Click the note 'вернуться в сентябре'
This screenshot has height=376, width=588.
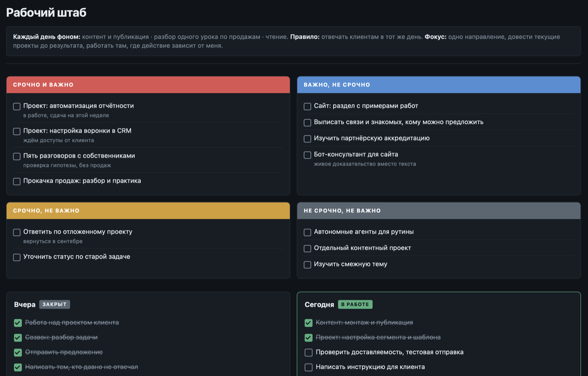pyautogui.click(x=53, y=241)
